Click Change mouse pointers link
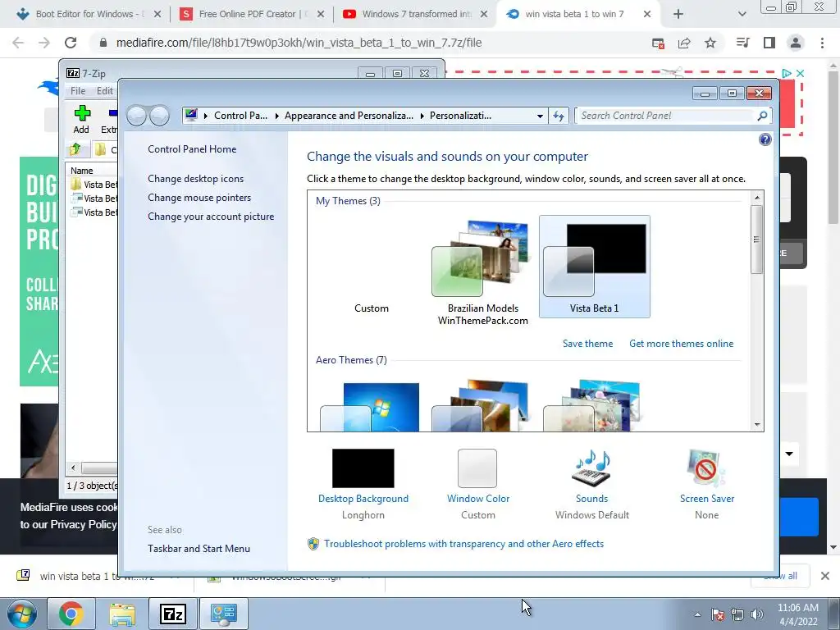This screenshot has height=630, width=840. [x=199, y=197]
